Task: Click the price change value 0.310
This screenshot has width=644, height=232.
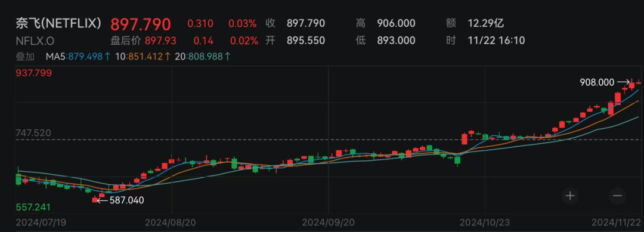Action: click(x=200, y=24)
